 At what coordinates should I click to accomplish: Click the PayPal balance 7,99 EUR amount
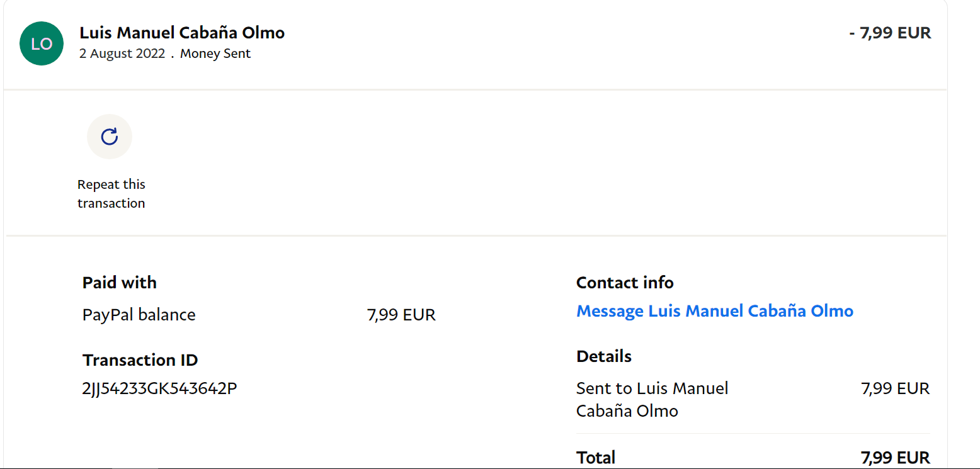[401, 315]
